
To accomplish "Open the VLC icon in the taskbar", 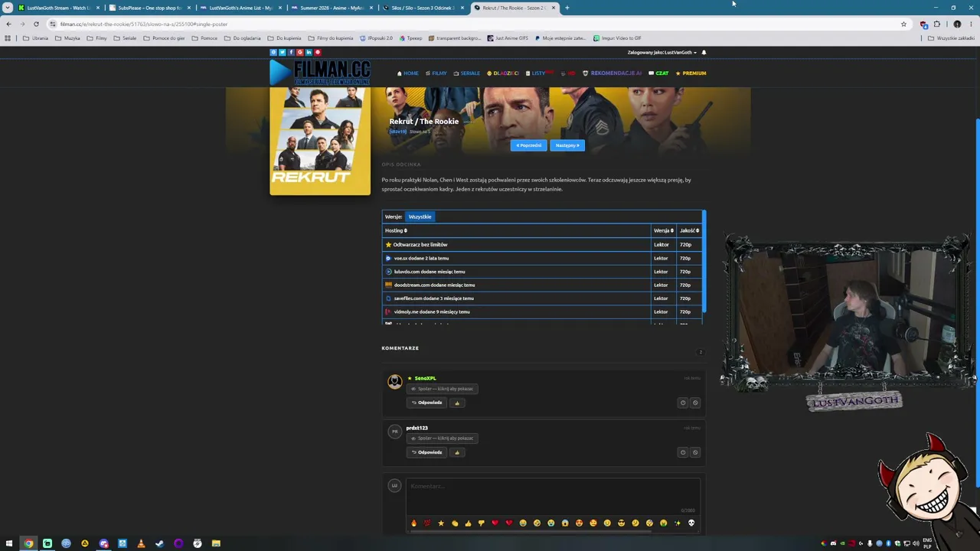I will 141,543.
